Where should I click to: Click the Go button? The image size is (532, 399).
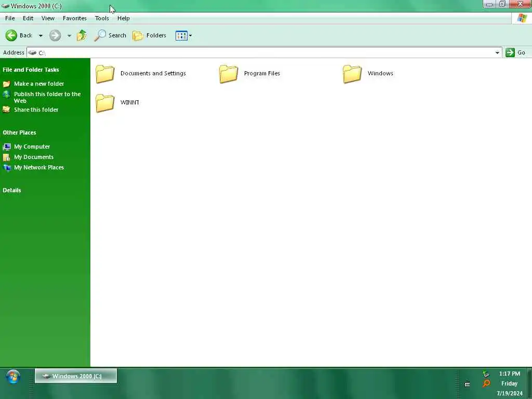point(515,52)
